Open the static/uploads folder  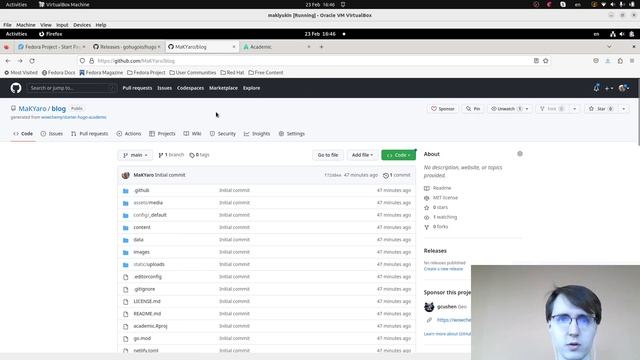pyautogui.click(x=149, y=264)
